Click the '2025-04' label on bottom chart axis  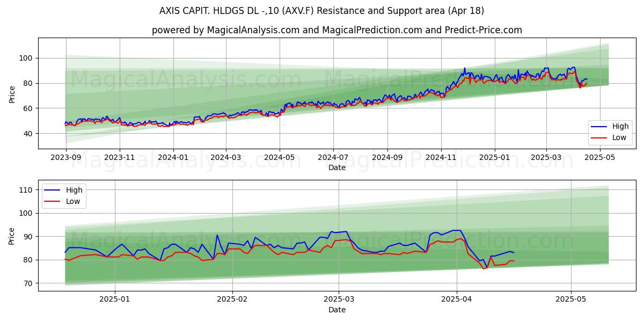[x=457, y=301]
